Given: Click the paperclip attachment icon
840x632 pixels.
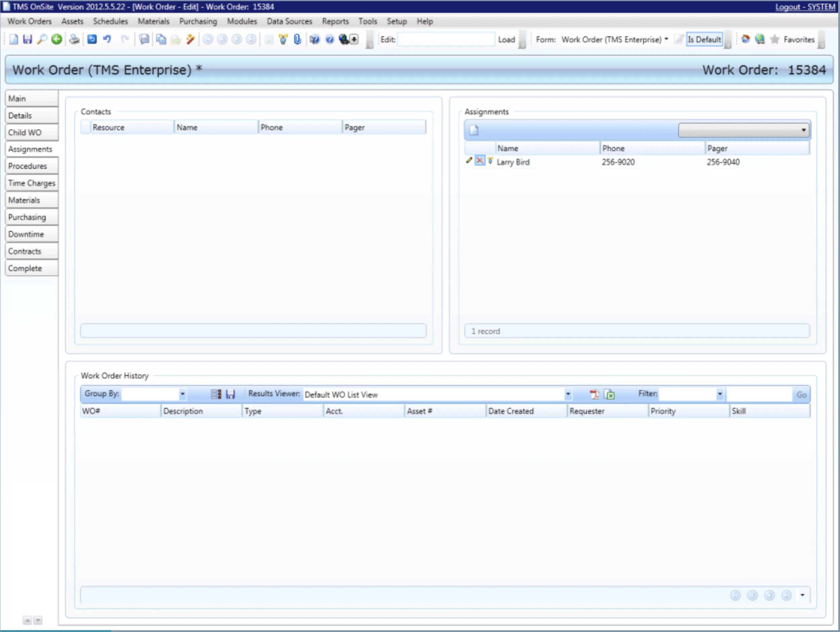Looking at the screenshot, I should (297, 39).
